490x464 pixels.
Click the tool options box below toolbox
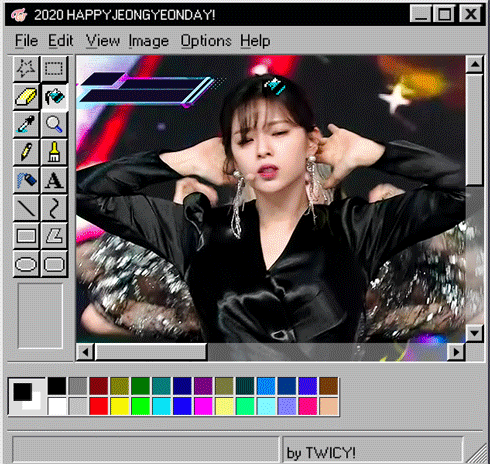(40, 316)
